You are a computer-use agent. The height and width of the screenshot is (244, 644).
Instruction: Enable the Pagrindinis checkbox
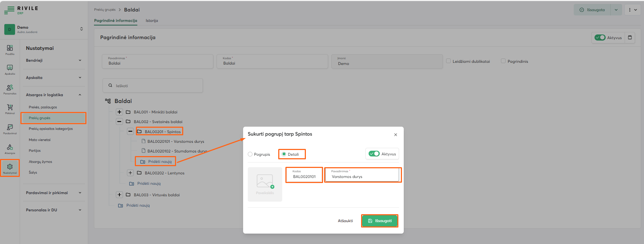pyautogui.click(x=503, y=61)
